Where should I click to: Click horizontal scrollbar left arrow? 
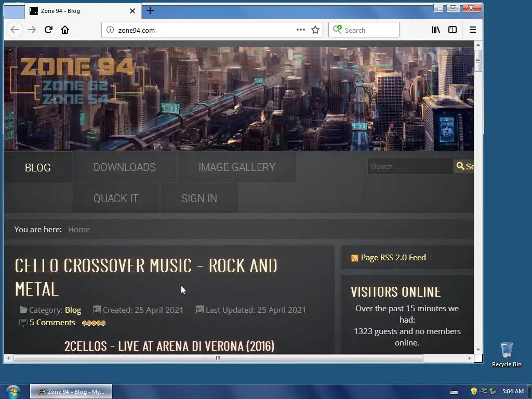click(x=8, y=358)
